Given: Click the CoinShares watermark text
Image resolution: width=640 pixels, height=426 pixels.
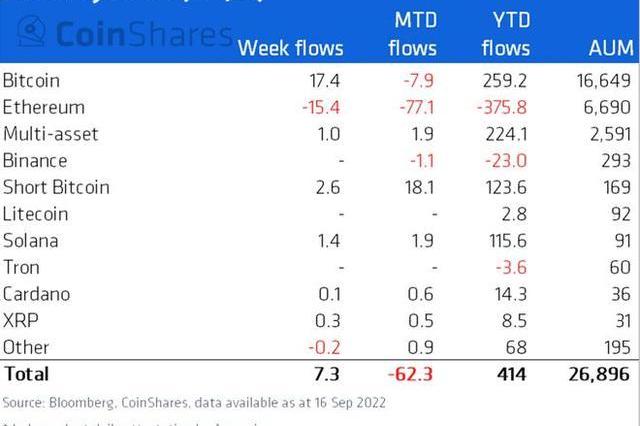Looking at the screenshot, I should pyautogui.click(x=144, y=34).
